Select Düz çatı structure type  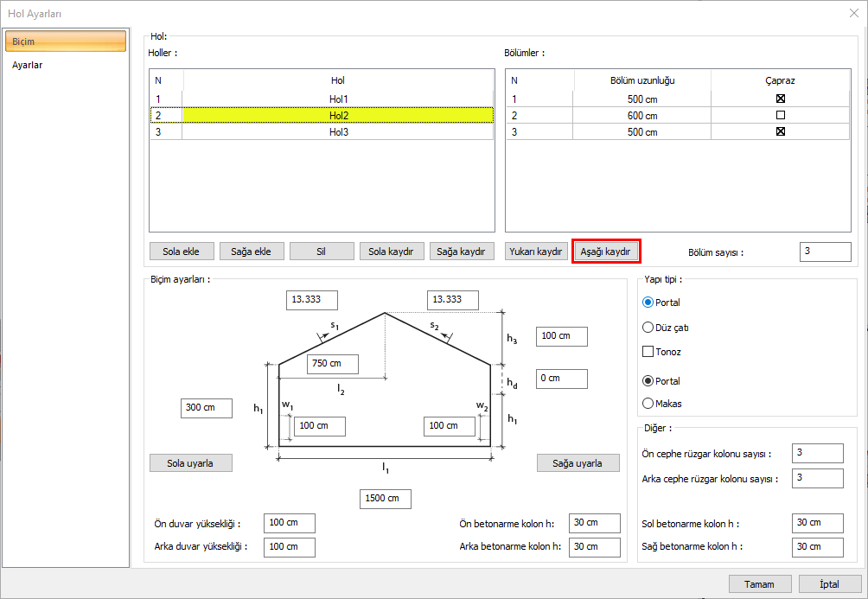coord(648,328)
